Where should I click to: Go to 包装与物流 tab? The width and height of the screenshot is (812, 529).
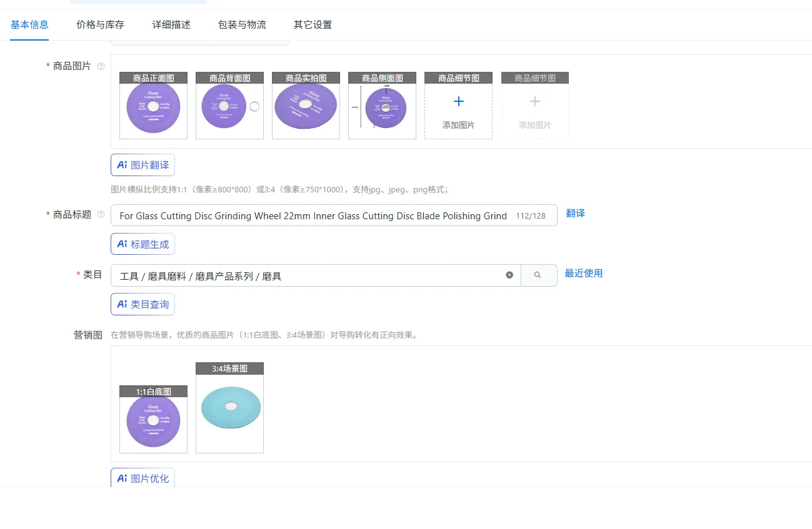[242, 25]
